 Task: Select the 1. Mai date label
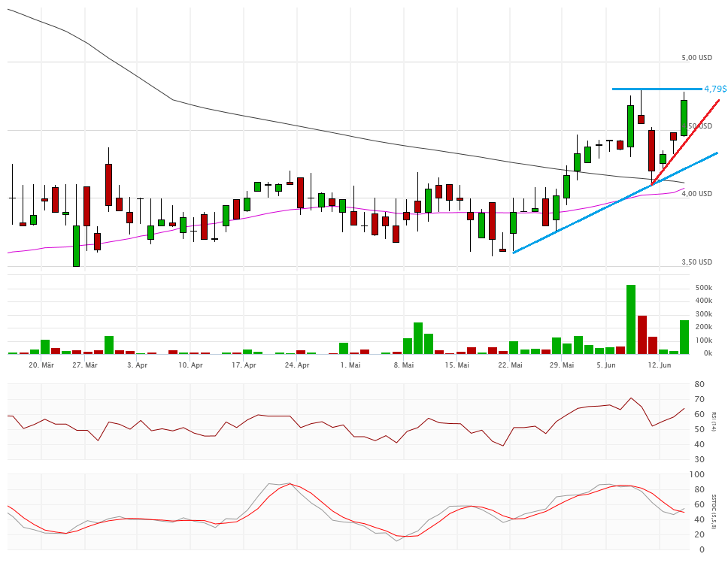coord(350,365)
